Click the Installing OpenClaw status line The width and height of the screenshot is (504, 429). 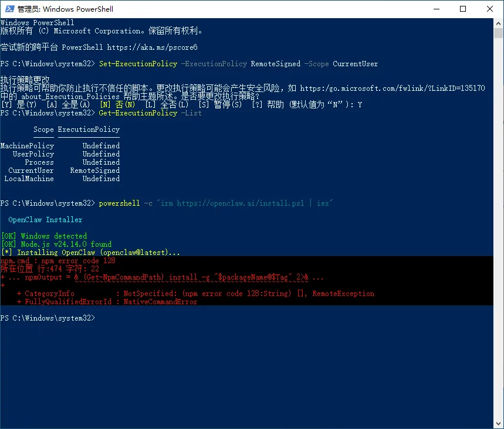point(90,253)
